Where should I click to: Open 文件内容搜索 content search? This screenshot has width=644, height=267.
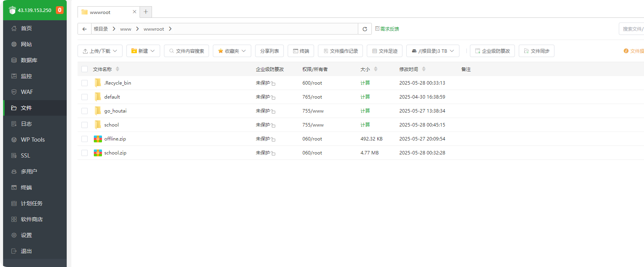click(x=186, y=51)
